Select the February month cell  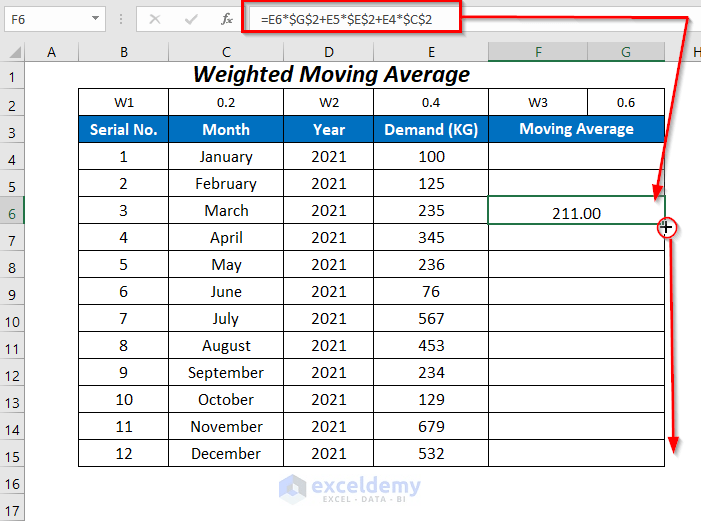point(226,183)
